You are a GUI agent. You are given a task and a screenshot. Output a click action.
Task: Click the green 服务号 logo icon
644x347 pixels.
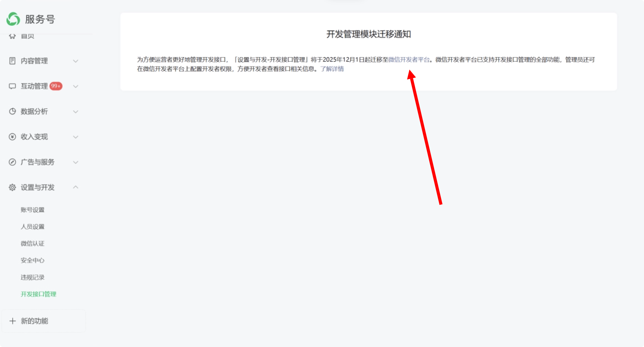coord(13,19)
